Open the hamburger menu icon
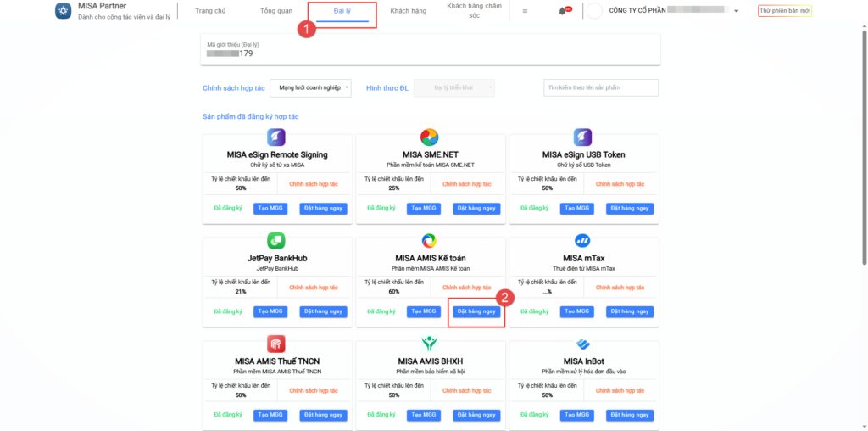 pos(525,11)
